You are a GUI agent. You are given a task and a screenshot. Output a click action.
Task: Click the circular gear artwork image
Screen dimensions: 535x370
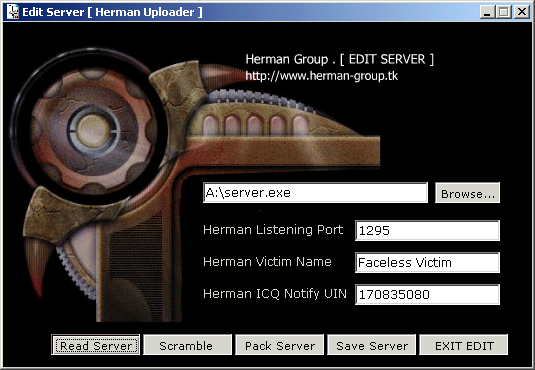[x=92, y=130]
